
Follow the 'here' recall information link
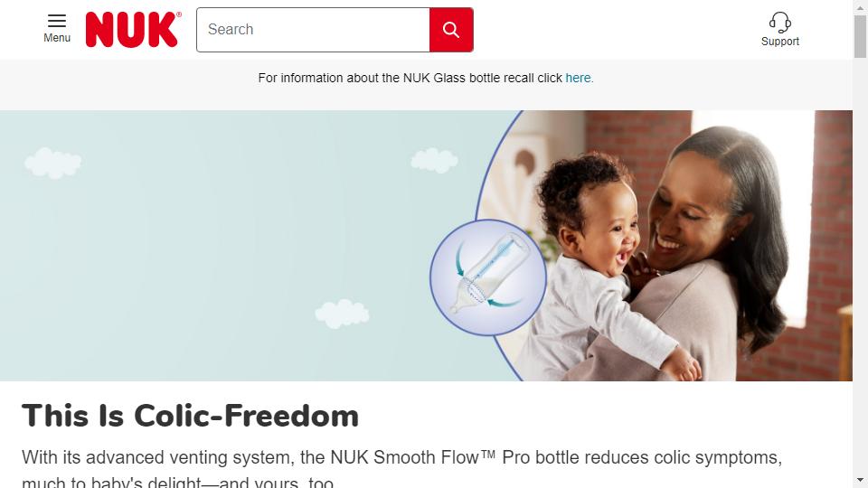pos(578,78)
